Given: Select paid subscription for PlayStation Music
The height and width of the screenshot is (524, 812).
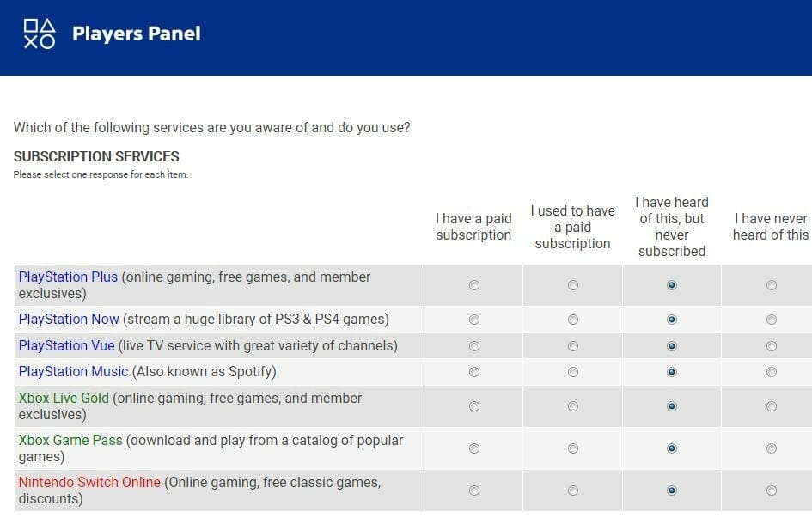Looking at the screenshot, I should [474, 372].
